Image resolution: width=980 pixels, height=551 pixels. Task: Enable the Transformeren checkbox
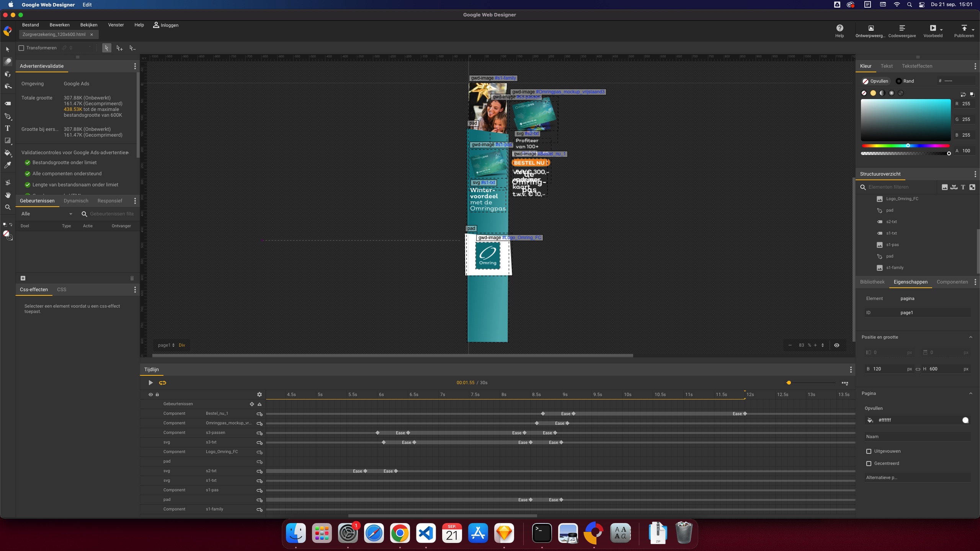(22, 48)
